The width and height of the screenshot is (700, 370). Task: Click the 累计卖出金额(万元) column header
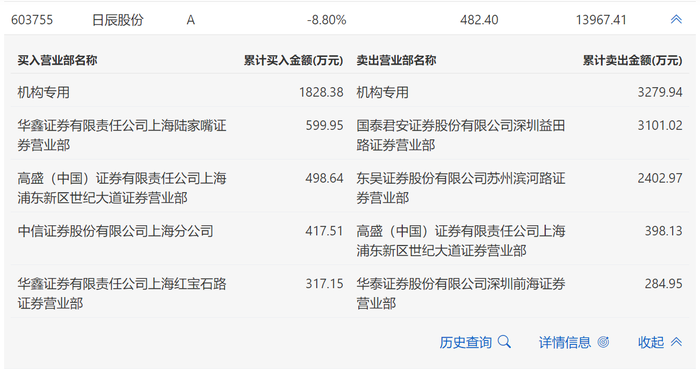[x=632, y=60]
